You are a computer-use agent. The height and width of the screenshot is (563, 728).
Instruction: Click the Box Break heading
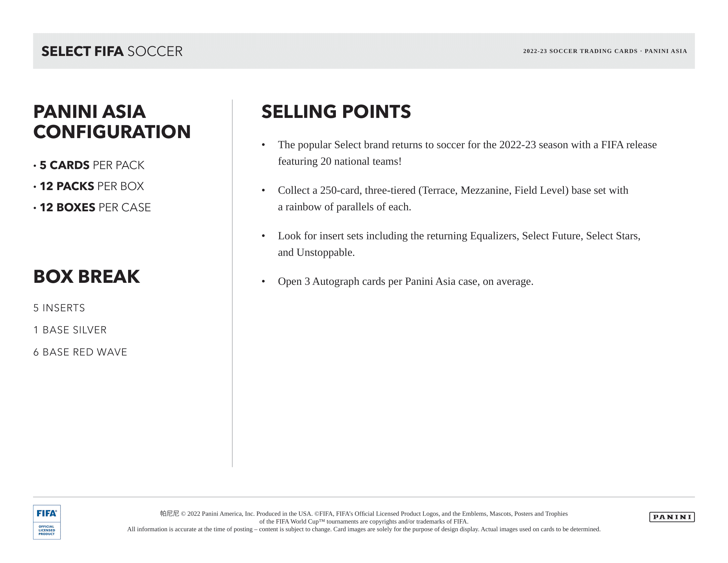coord(87,277)
